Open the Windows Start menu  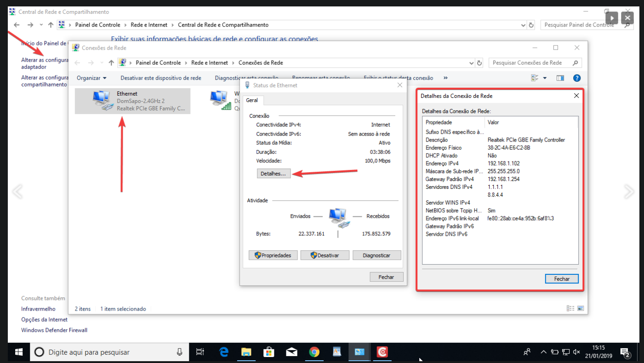tap(19, 352)
